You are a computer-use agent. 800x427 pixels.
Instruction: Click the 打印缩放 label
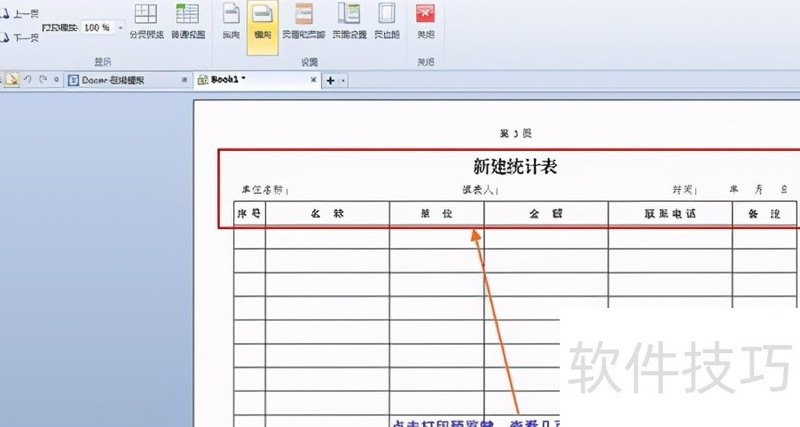tap(59, 28)
